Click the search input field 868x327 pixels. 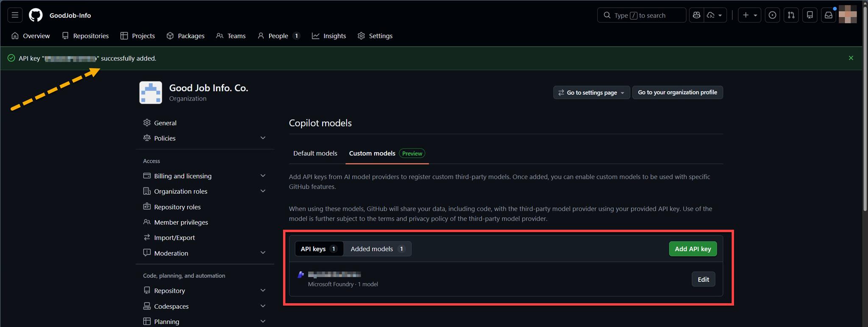tap(641, 15)
